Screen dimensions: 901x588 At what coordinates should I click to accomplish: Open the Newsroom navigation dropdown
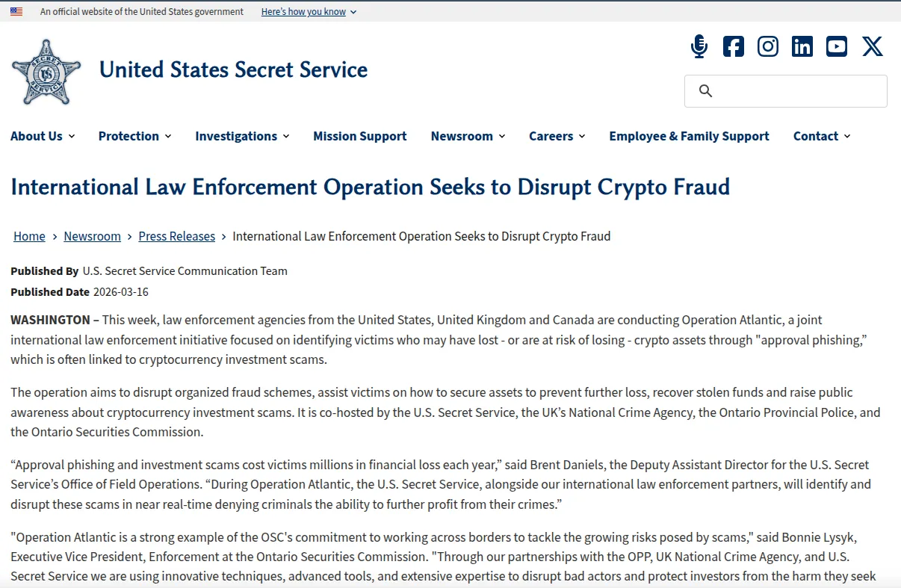tap(468, 136)
